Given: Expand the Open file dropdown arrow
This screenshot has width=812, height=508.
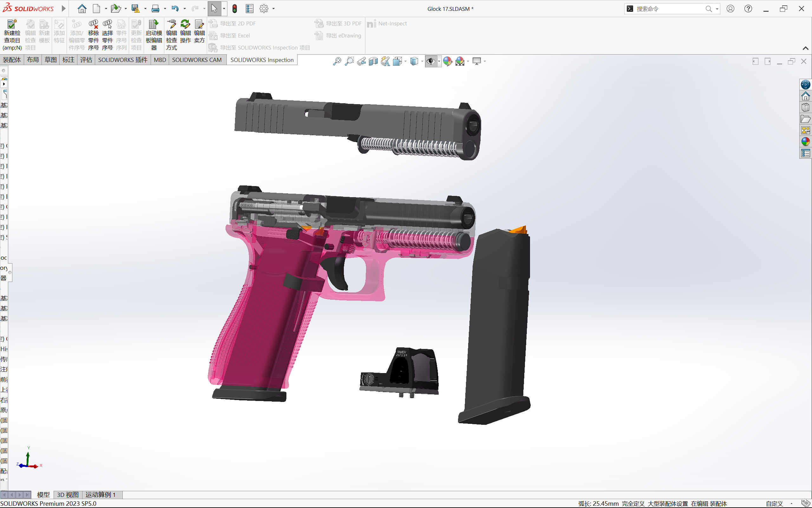Looking at the screenshot, I should tap(126, 9).
